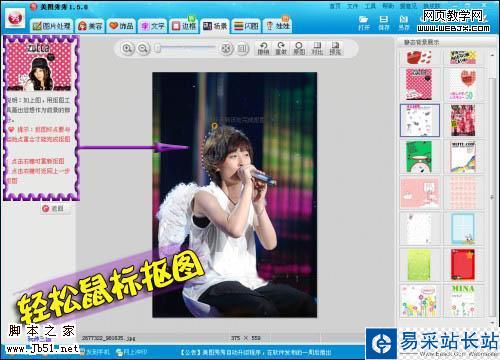Click the 静态背景展示 panel header
This screenshot has height=360, width=500.
pos(422,42)
